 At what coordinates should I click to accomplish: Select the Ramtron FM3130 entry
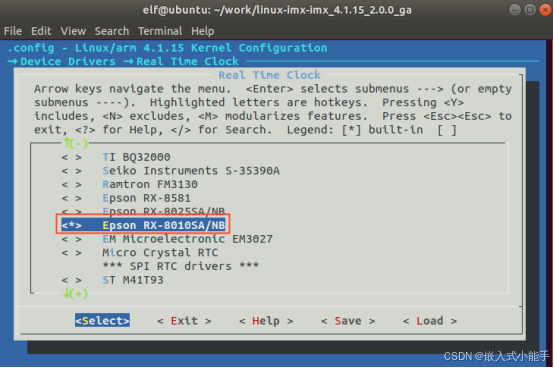(150, 184)
